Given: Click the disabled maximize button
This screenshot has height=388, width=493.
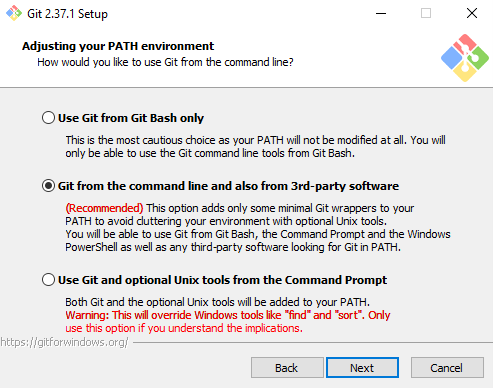Looking at the screenshot, I should click(x=426, y=13).
